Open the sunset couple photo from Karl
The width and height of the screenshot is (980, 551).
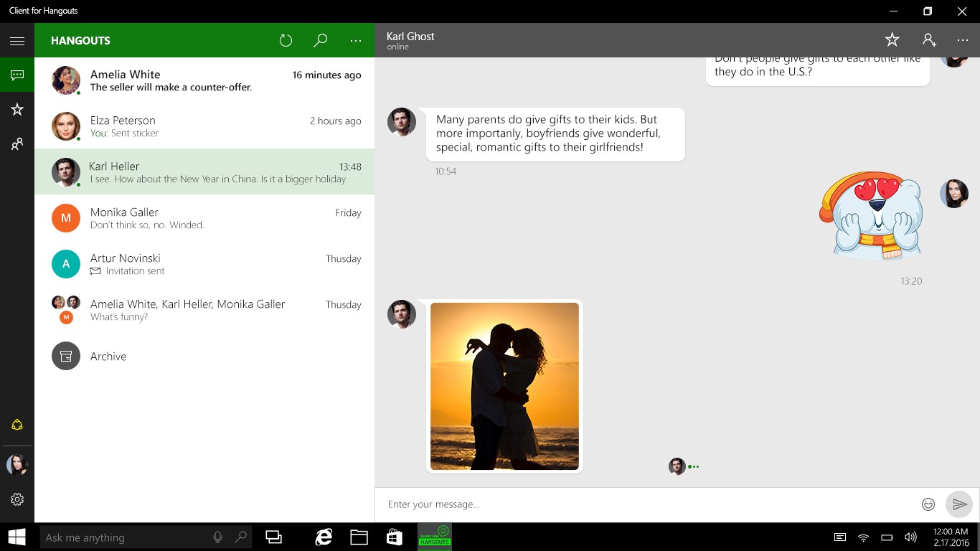(504, 386)
